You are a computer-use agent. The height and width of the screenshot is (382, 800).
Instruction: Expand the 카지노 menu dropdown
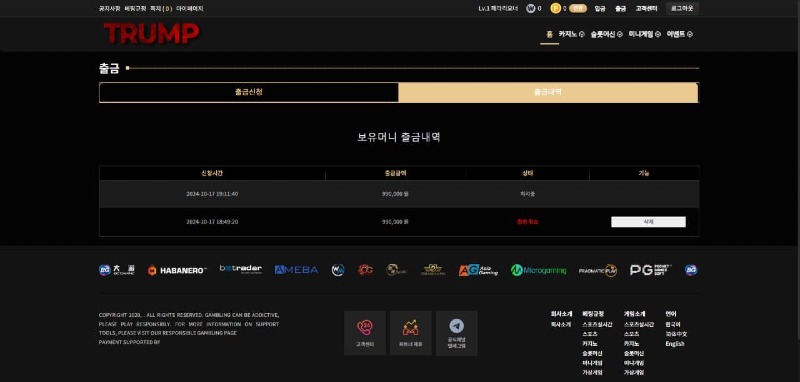(x=571, y=34)
